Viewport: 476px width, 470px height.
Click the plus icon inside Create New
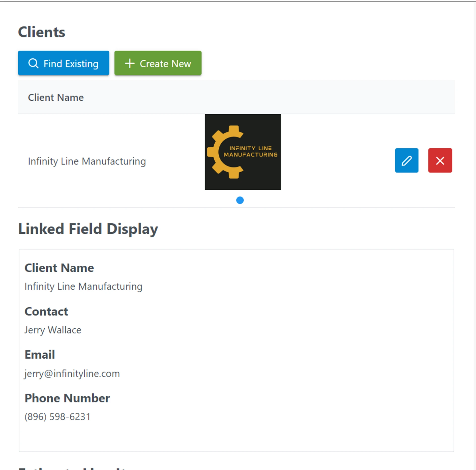(x=130, y=63)
